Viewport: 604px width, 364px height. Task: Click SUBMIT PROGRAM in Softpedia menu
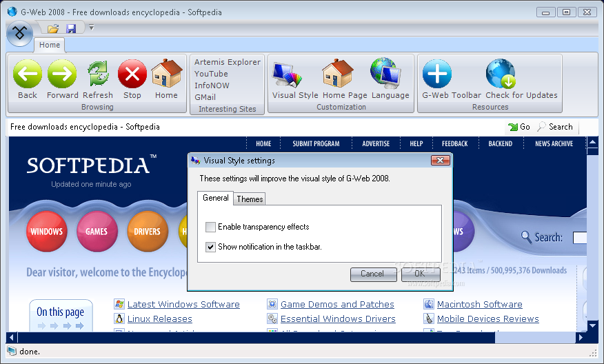pos(316,143)
